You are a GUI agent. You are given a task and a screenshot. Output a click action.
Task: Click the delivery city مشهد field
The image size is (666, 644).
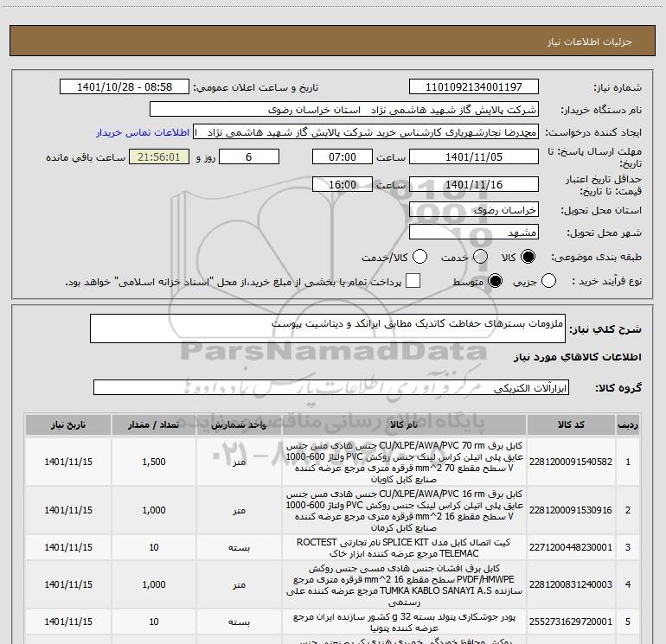click(473, 233)
